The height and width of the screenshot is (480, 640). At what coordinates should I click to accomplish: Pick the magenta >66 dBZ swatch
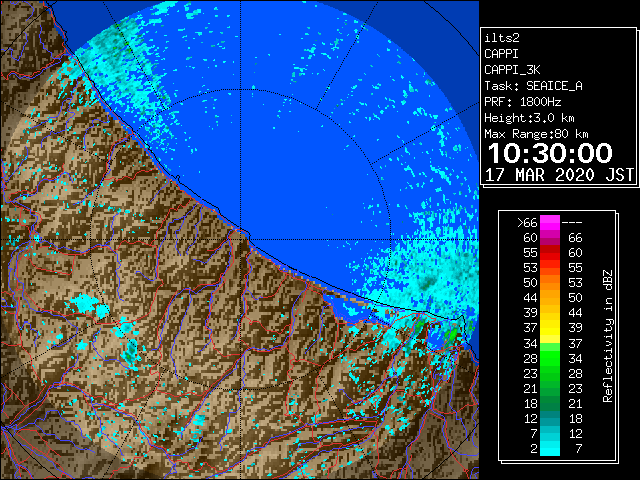click(550, 223)
